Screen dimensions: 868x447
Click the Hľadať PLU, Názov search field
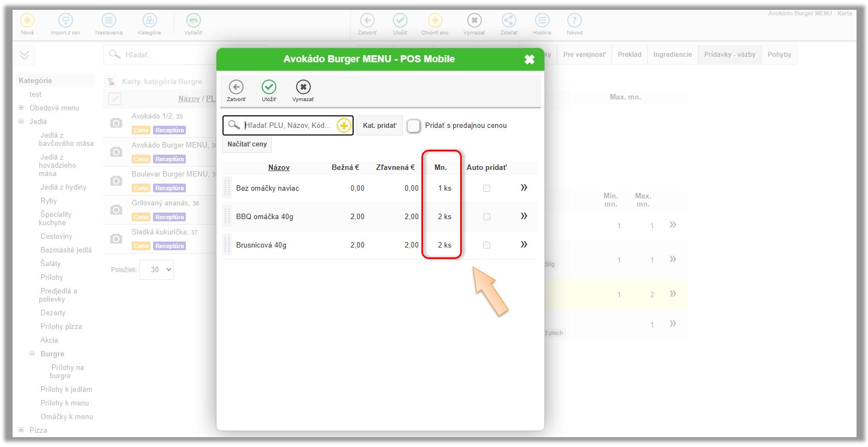287,126
